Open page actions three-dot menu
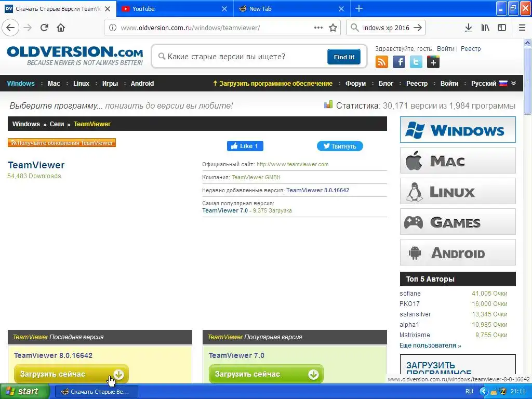The image size is (532, 399). 318,28
